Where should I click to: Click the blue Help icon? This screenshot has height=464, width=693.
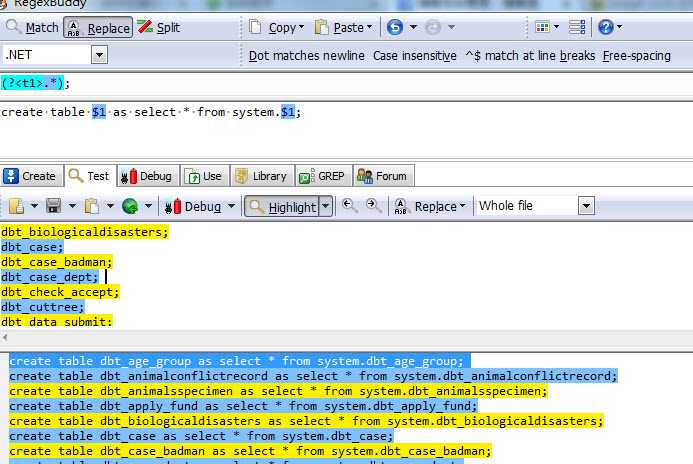(605, 27)
